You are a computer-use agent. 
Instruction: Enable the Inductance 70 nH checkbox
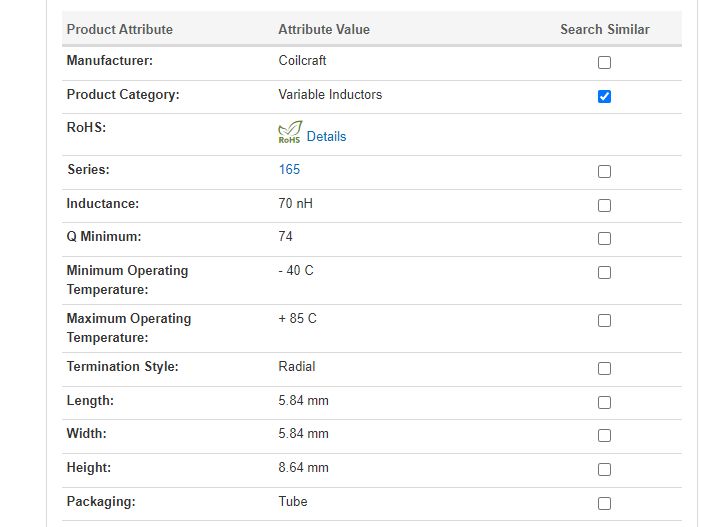click(604, 205)
